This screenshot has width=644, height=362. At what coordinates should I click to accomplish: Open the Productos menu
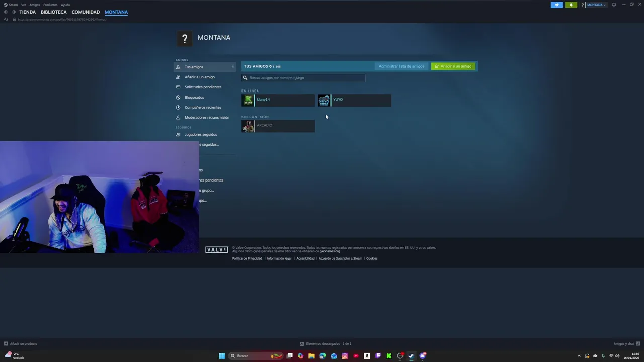click(50, 5)
